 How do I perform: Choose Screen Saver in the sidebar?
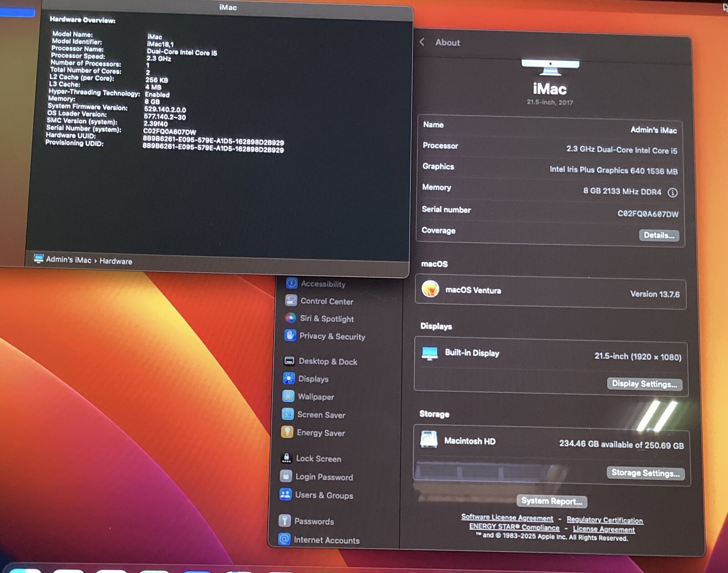(321, 415)
